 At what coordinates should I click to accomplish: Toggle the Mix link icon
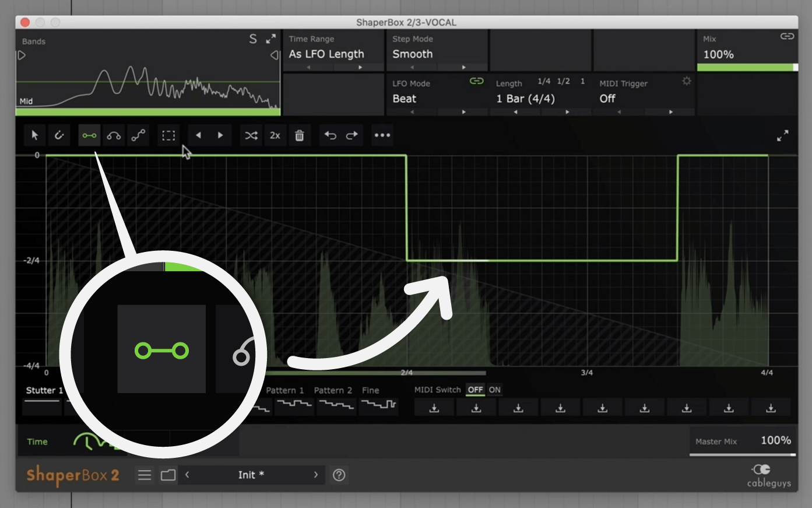(787, 36)
